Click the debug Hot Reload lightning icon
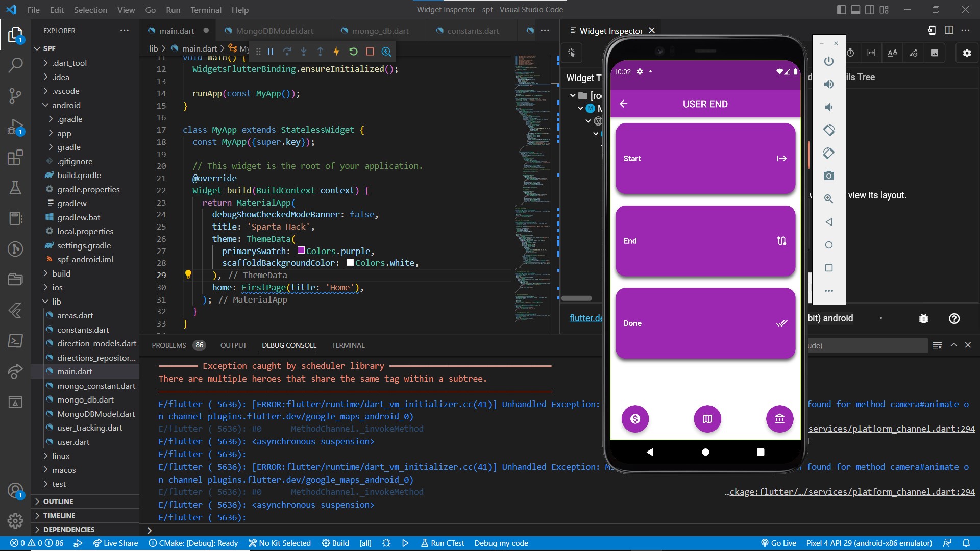The height and width of the screenshot is (551, 980). pos(336,52)
